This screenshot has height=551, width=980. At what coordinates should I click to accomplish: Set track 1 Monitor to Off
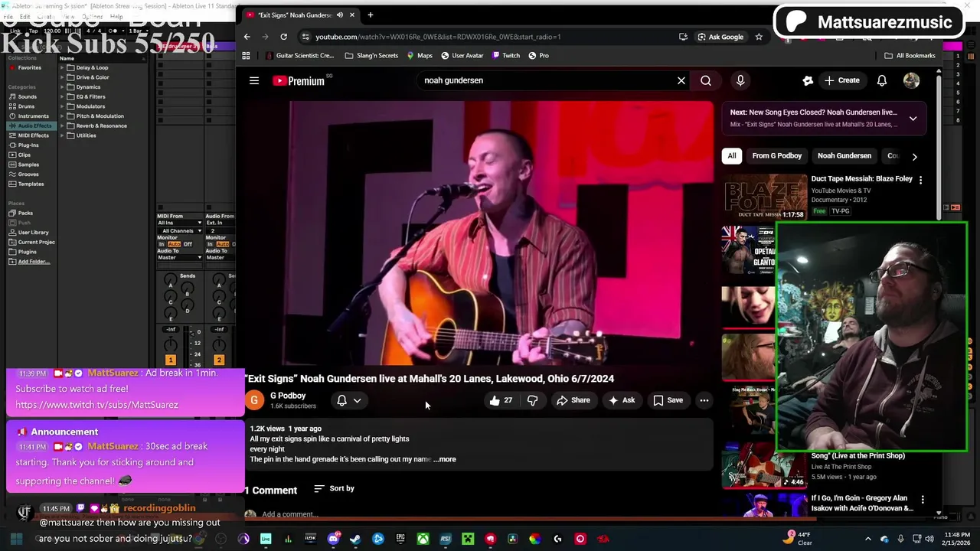coord(188,244)
